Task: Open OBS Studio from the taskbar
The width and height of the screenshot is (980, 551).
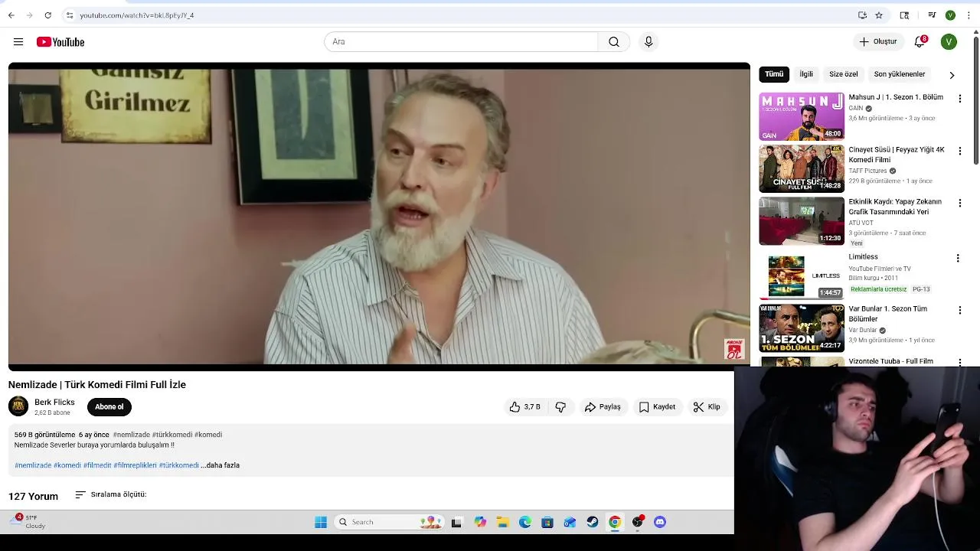Action: coord(638,522)
